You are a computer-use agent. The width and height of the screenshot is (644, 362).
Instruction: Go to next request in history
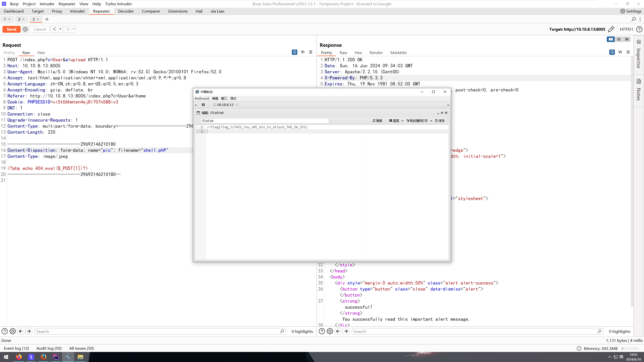(x=68, y=29)
